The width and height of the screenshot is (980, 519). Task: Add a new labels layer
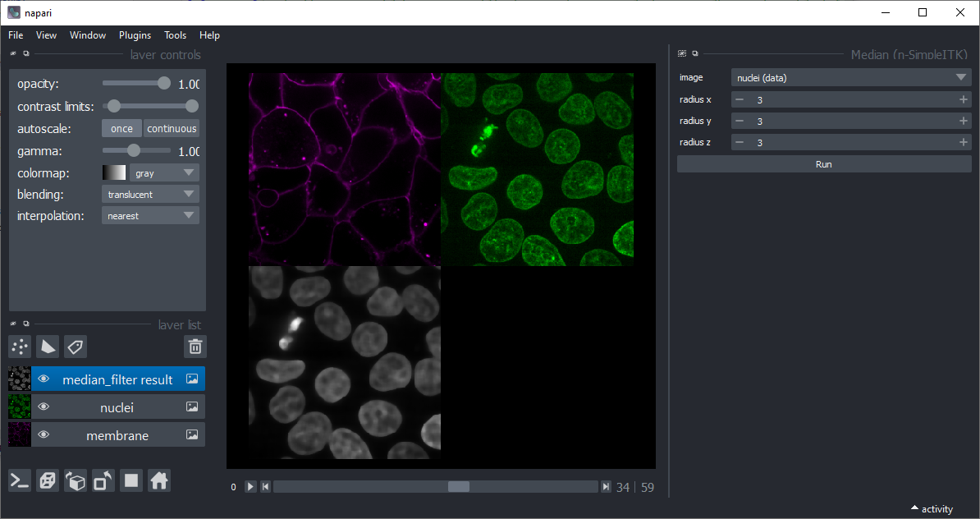pos(75,347)
